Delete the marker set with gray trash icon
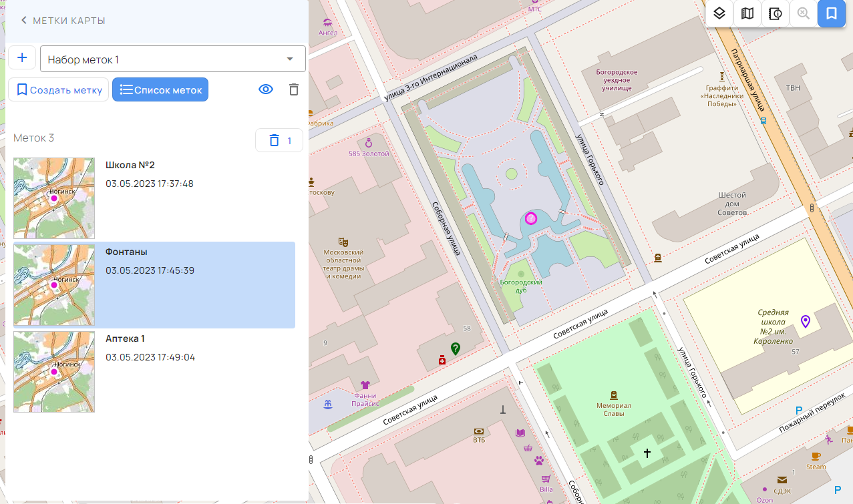The width and height of the screenshot is (853, 504). click(294, 89)
